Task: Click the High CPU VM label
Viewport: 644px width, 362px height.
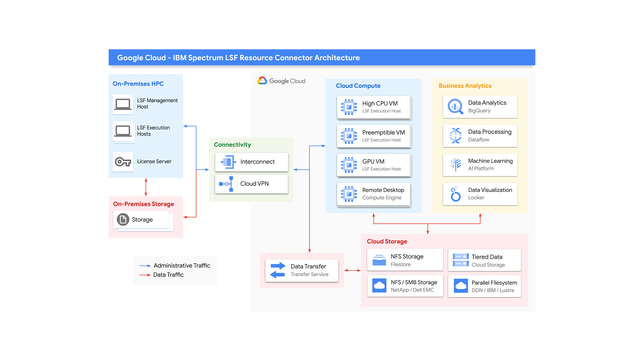Action: pyautogui.click(x=380, y=104)
